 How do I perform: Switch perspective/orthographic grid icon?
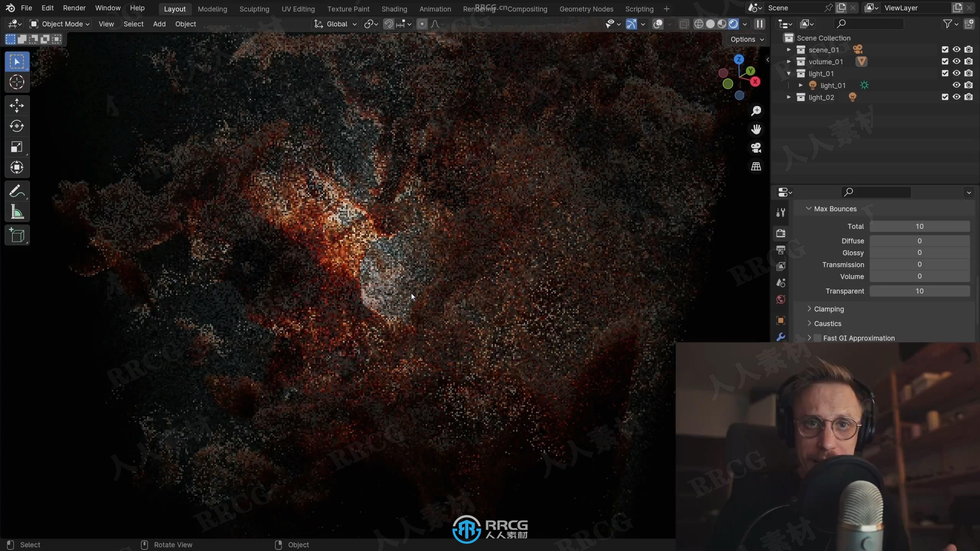pyautogui.click(x=756, y=166)
